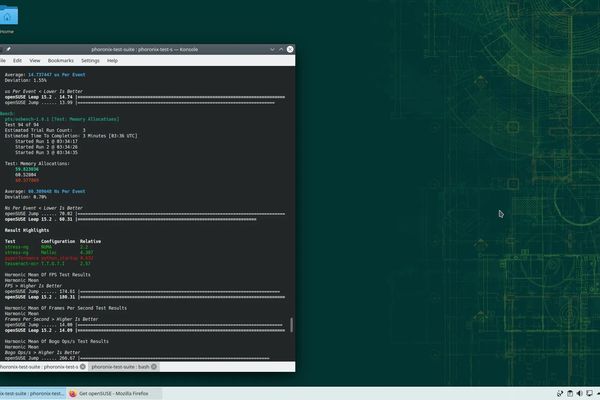
Task: Open the Settings menu in Konsole
Action: click(x=90, y=60)
